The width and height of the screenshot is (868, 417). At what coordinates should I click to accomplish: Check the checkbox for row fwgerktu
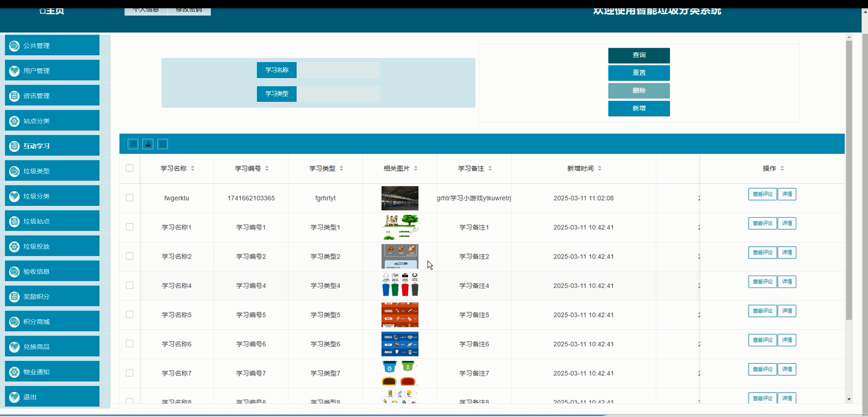click(x=129, y=198)
